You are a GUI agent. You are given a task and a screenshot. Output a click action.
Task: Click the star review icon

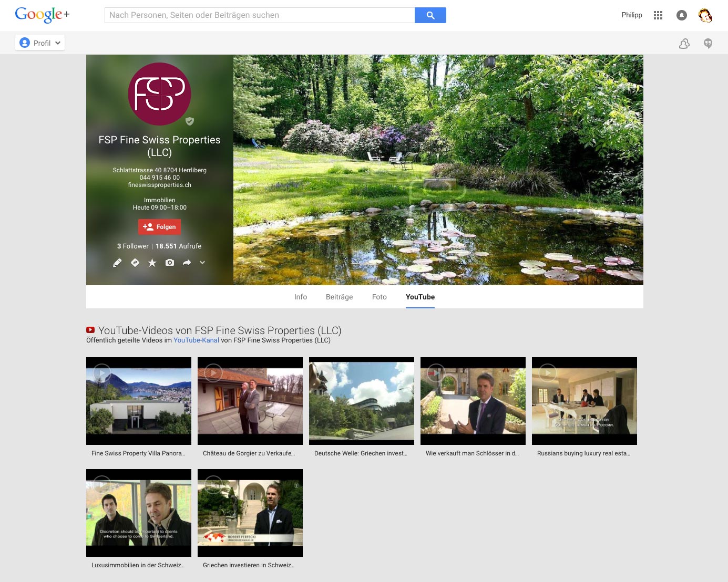[152, 263]
